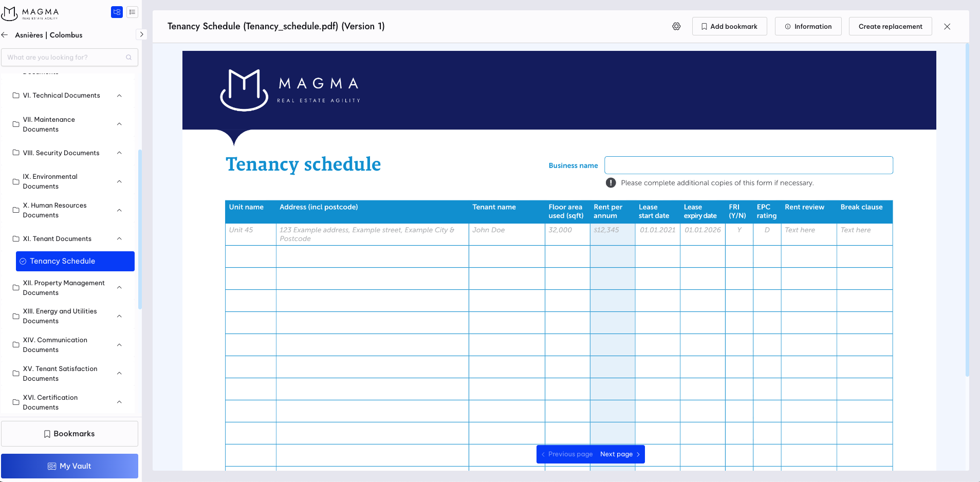Image resolution: width=980 pixels, height=482 pixels.
Task: Collapse the VI. Technical Documents folder
Action: pyautogui.click(x=119, y=96)
